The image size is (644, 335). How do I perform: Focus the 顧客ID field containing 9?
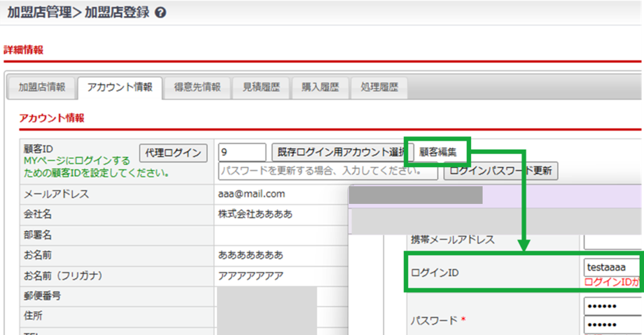(242, 152)
